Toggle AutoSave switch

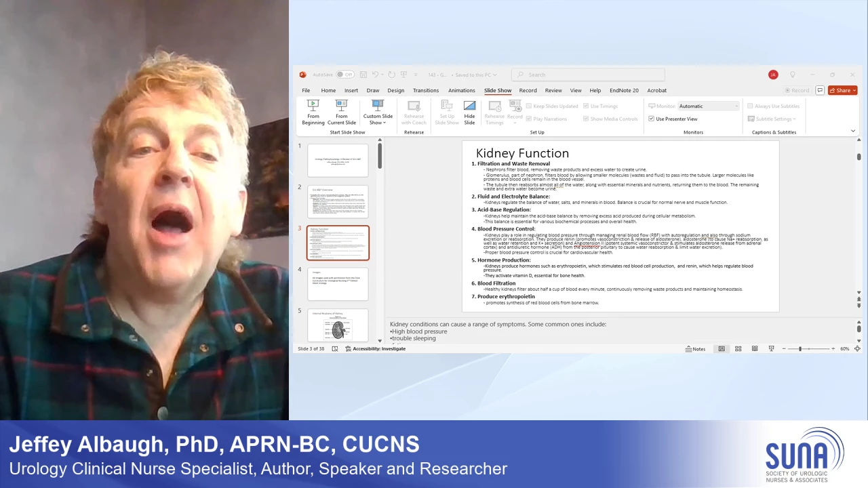coord(345,75)
